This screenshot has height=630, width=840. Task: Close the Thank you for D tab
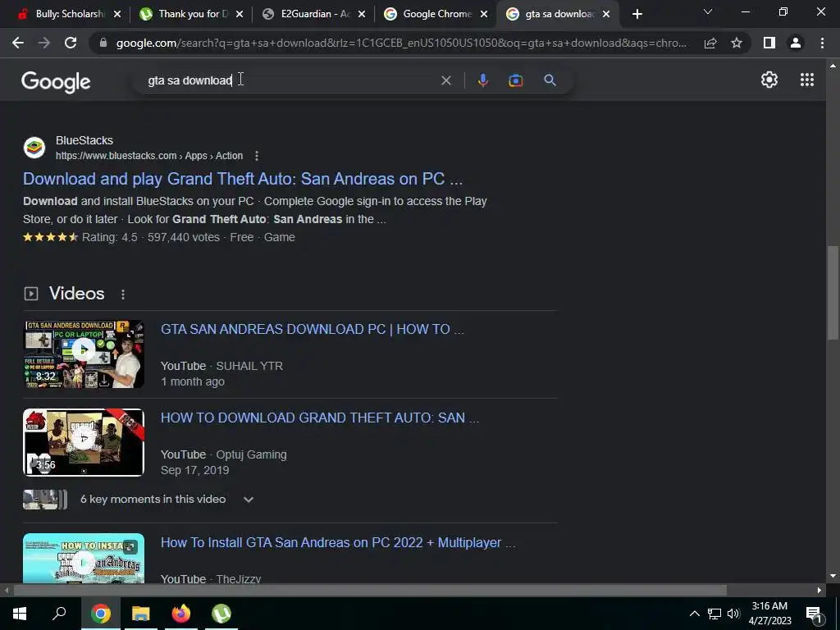240,14
